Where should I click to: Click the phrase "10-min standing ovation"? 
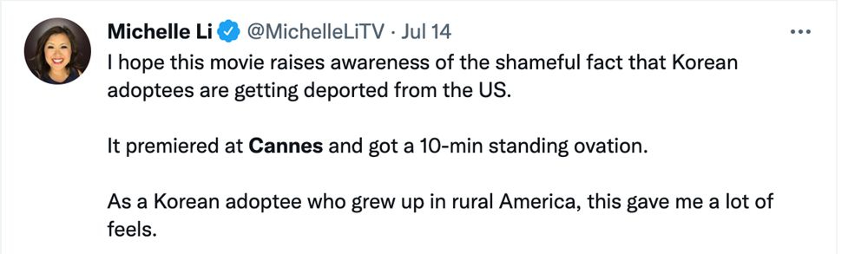pyautogui.click(x=533, y=146)
